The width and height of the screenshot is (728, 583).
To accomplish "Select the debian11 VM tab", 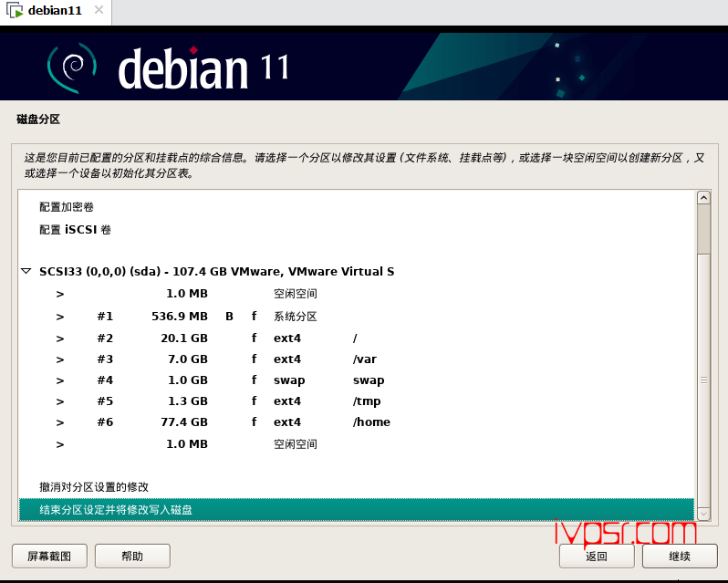I will point(56,11).
